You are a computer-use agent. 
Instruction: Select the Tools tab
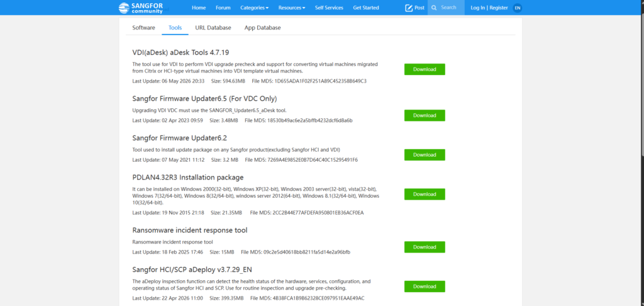[x=175, y=28]
